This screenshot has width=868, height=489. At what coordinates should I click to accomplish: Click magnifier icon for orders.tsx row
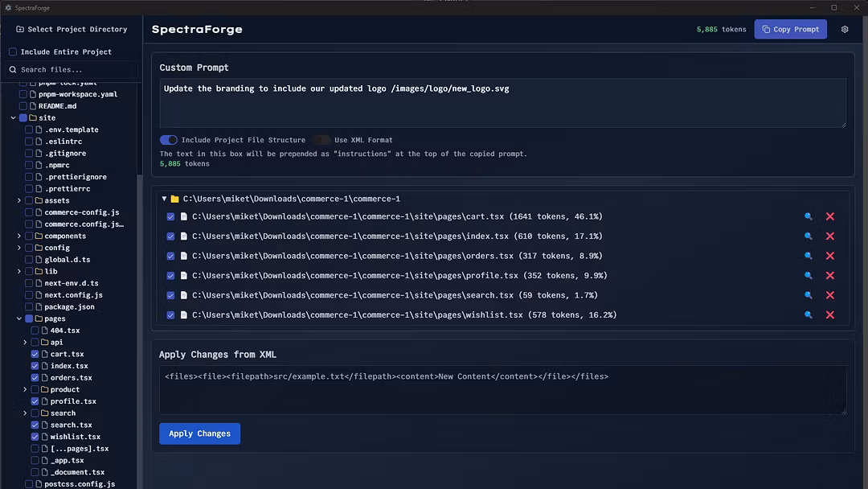(809, 257)
